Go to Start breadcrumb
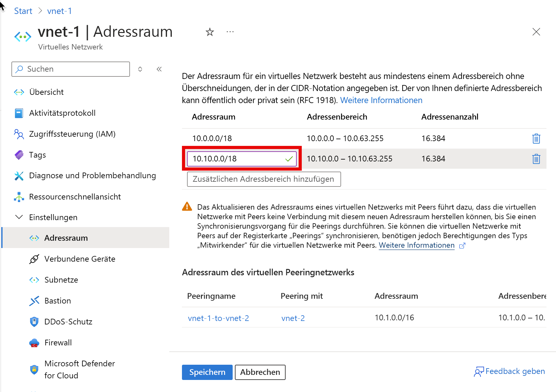This screenshot has width=556, height=392. pyautogui.click(x=23, y=11)
